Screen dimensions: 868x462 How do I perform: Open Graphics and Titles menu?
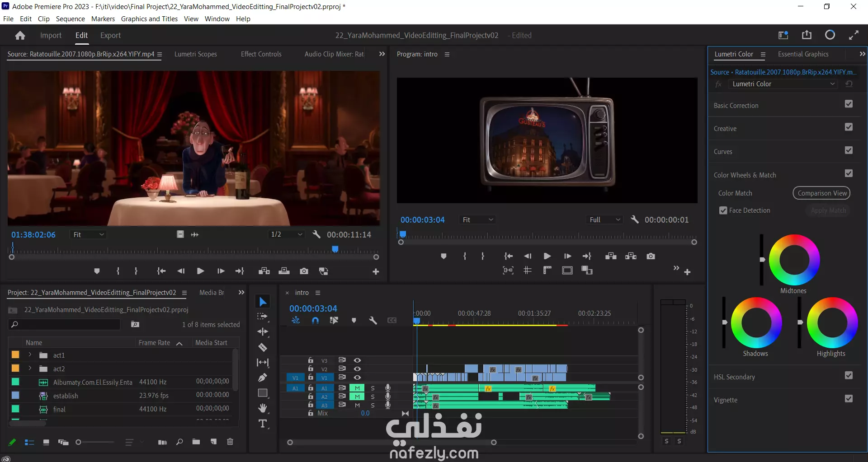(149, 19)
